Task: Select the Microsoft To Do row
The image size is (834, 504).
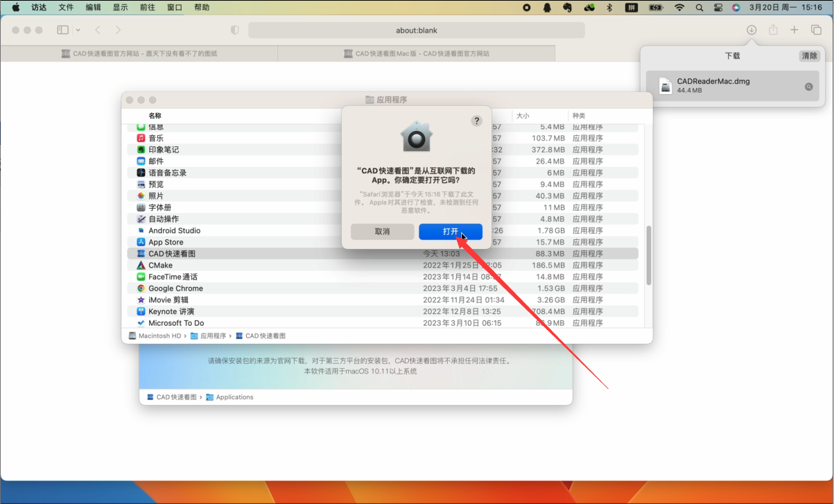Action: (x=383, y=323)
